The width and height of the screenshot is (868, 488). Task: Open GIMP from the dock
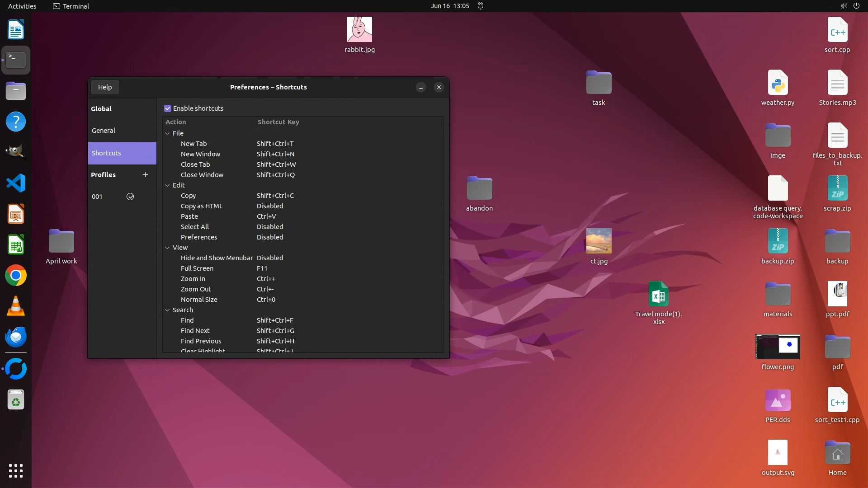(16, 152)
